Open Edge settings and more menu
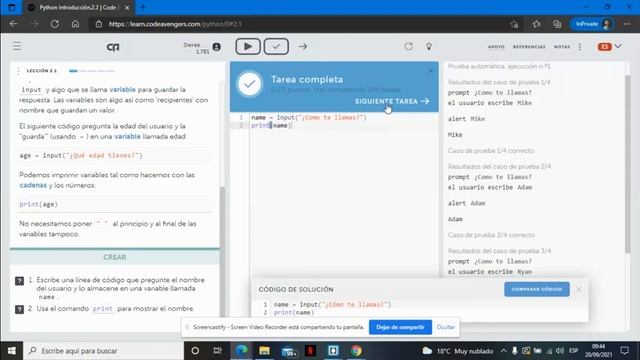This screenshot has height=360, width=640. [x=627, y=24]
